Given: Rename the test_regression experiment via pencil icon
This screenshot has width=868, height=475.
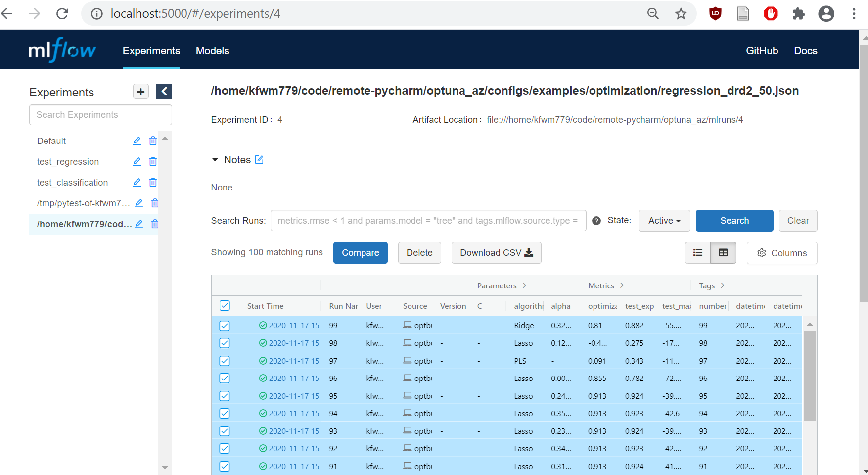Looking at the screenshot, I should click(137, 162).
